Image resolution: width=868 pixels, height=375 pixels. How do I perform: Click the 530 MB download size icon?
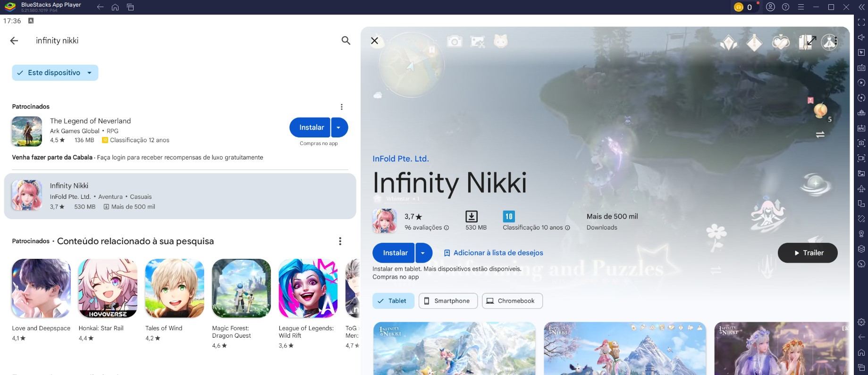click(472, 216)
